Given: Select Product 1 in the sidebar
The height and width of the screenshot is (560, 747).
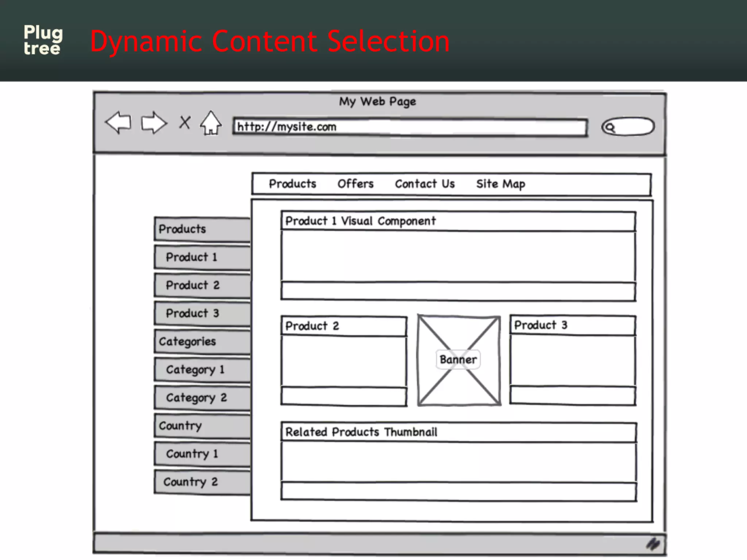Looking at the screenshot, I should click(x=202, y=257).
